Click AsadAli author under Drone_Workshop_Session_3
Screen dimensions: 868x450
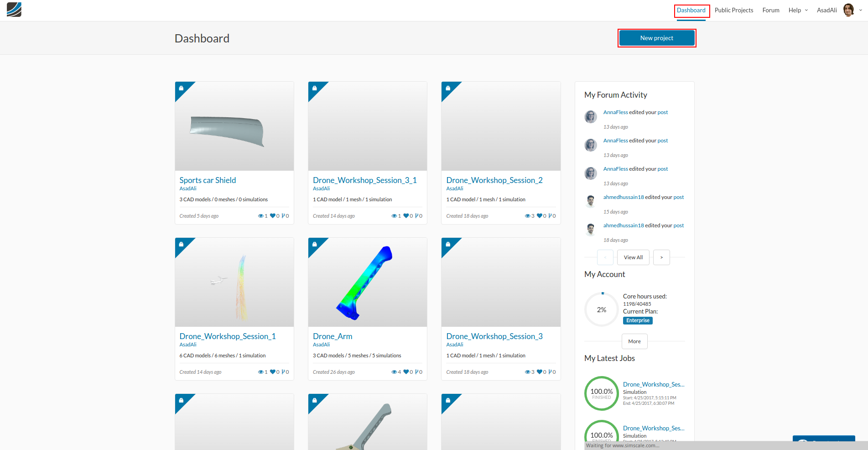(455, 345)
